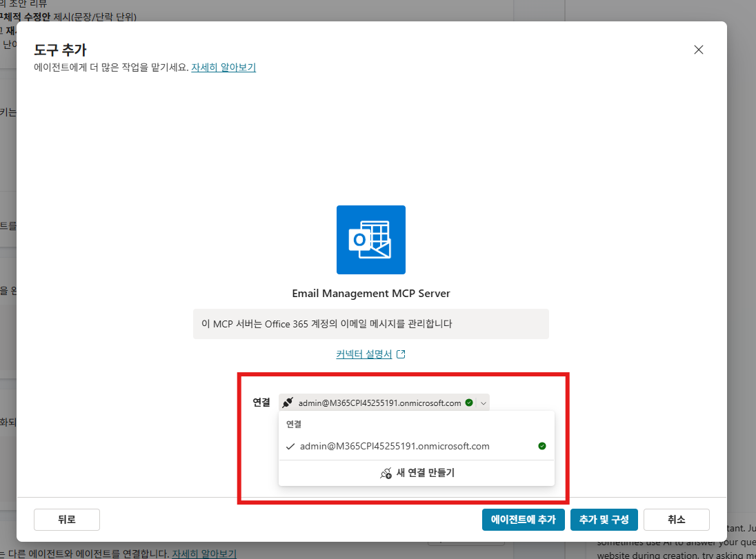Viewport: 756px width, 559px height.
Task: Click the 도구 추가 dialog heading
Action: pos(60,50)
